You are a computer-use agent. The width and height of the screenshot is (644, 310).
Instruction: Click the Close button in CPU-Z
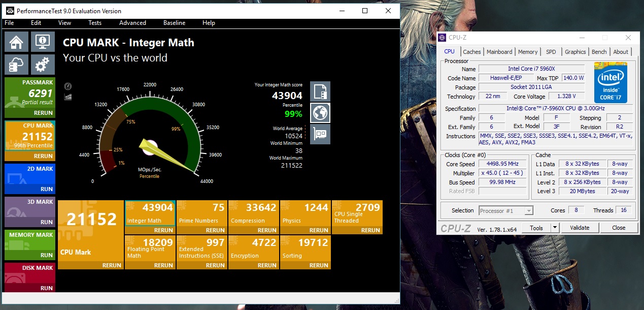[x=619, y=228]
